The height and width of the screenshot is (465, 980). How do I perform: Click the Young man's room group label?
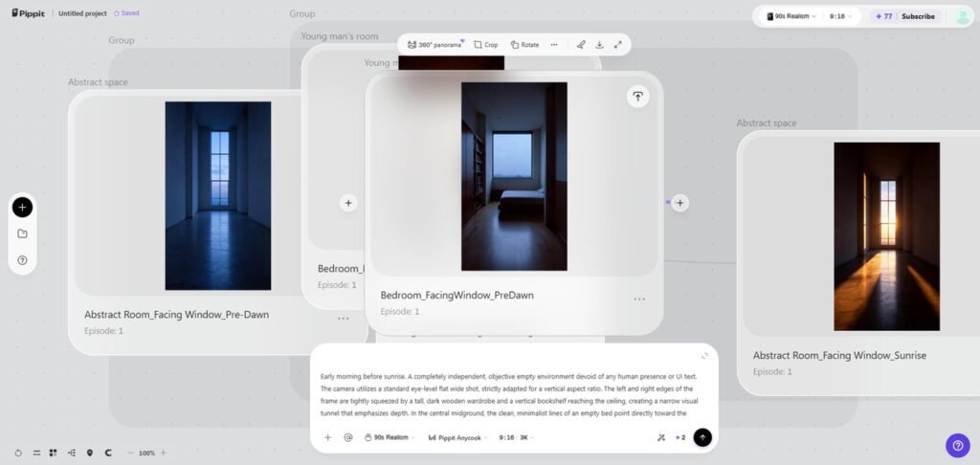tap(340, 36)
